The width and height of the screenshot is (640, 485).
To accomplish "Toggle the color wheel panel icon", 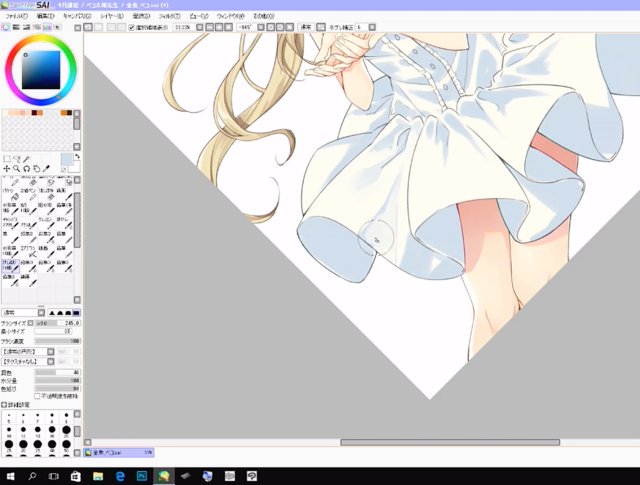I will pyautogui.click(x=6, y=27).
